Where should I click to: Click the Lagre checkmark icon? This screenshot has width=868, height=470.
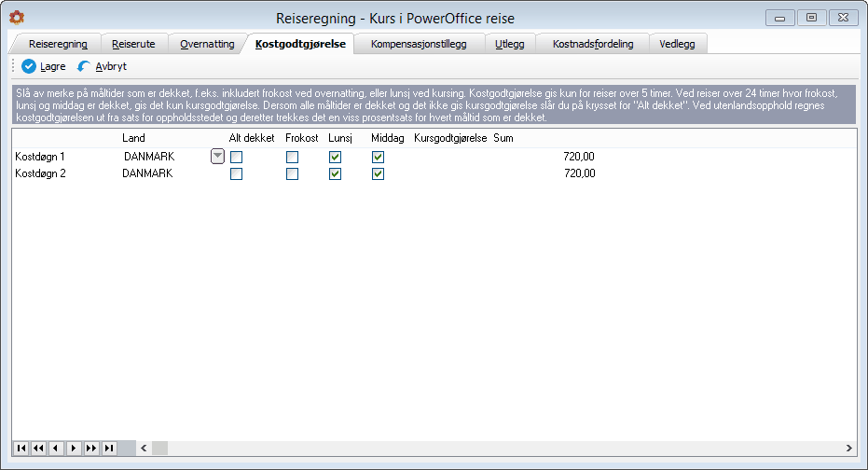(x=29, y=66)
